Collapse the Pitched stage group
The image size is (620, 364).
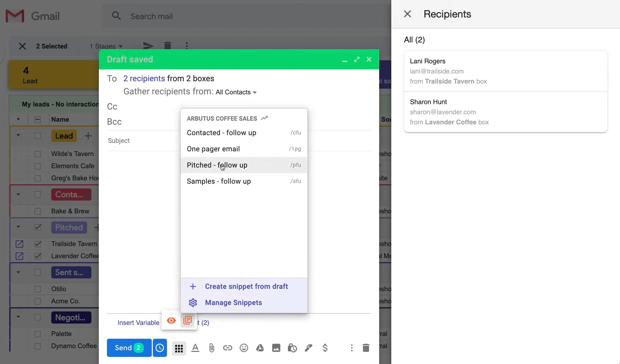[x=18, y=227]
